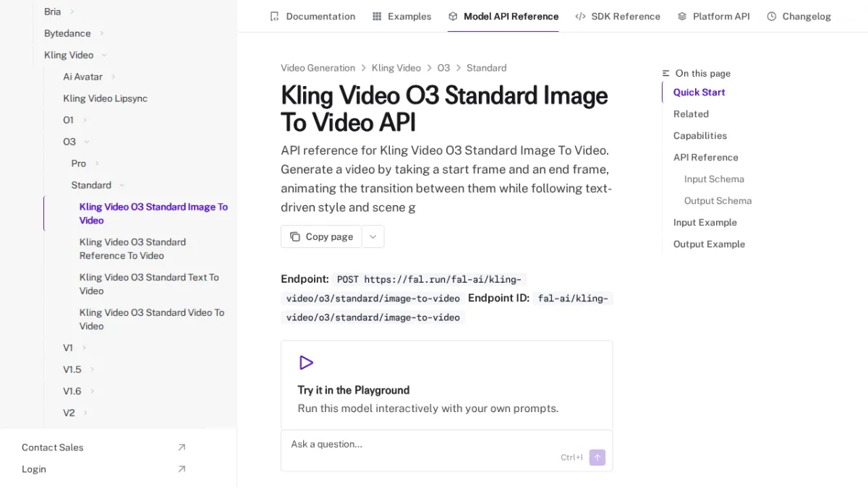Viewport: 868px width, 488px height.
Task: Jump to Output Example section
Action: point(709,244)
